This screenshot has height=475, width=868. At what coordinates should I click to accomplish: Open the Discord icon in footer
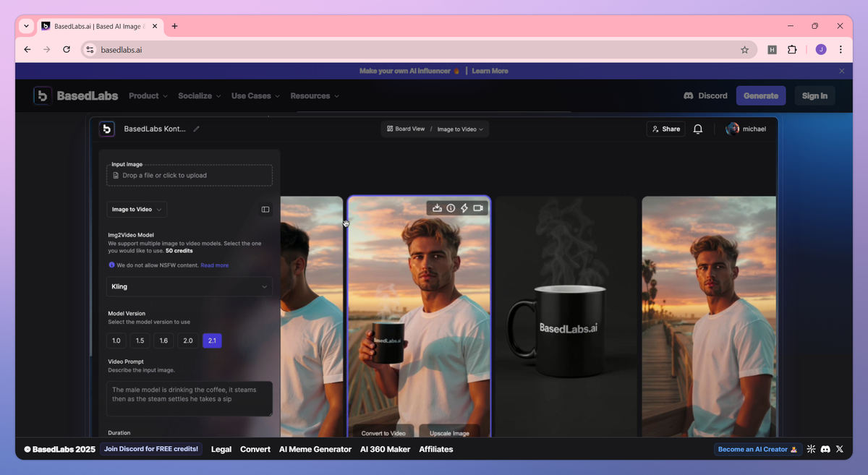pyautogui.click(x=825, y=449)
